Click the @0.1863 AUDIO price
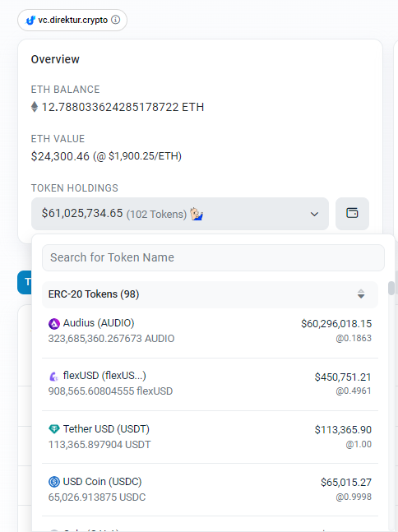This screenshot has height=532, width=398. [354, 338]
